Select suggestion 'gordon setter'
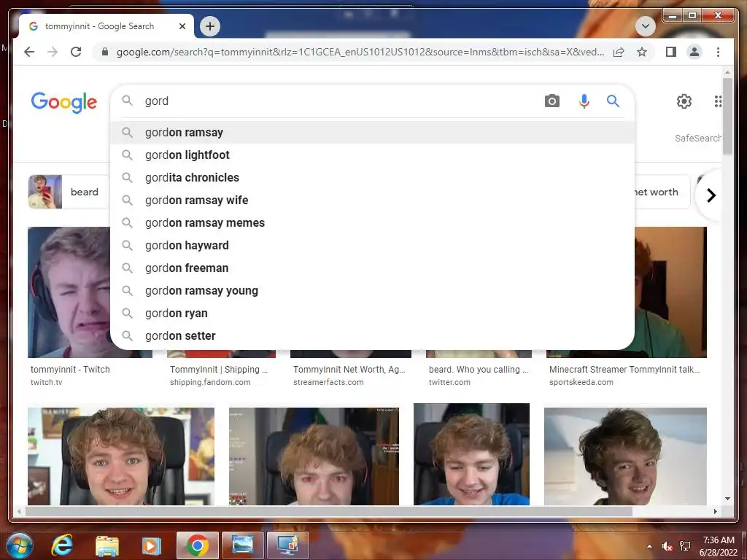747x560 pixels. coord(372,335)
